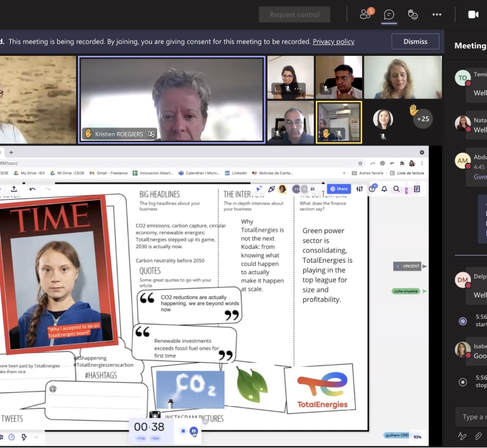Viewport: 487px width, 448px height.
Task: Add five minutes with +5m
Action: click(155, 438)
